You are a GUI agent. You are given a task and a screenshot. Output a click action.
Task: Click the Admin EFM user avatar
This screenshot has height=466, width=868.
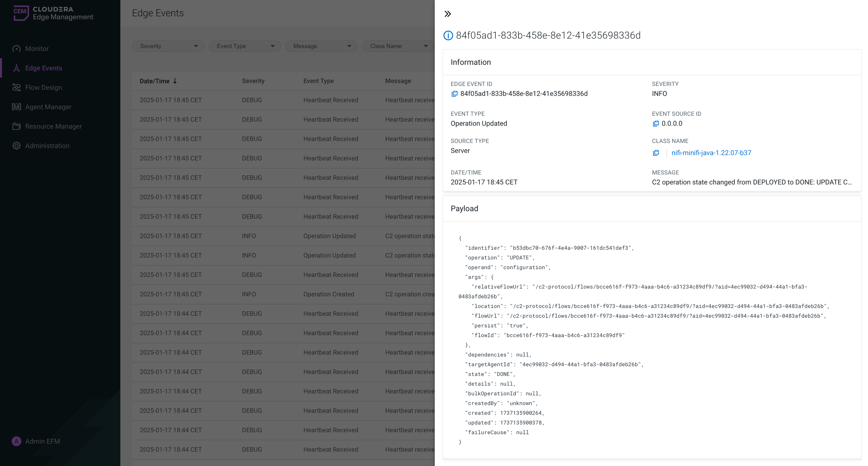16,441
